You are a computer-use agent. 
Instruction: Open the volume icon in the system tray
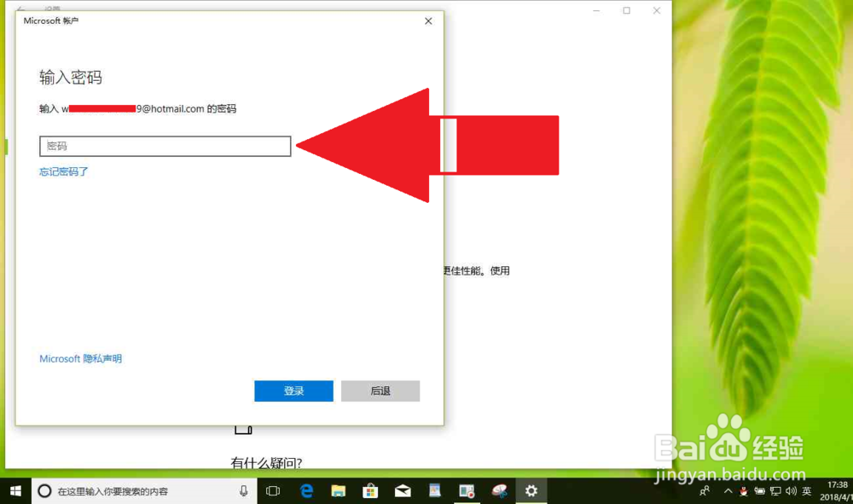point(791,491)
